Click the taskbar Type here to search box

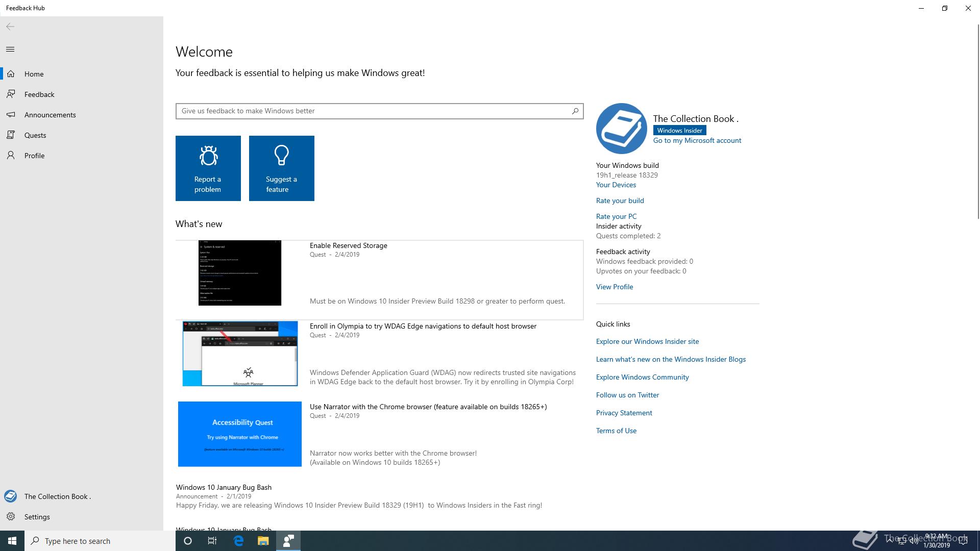(100, 541)
